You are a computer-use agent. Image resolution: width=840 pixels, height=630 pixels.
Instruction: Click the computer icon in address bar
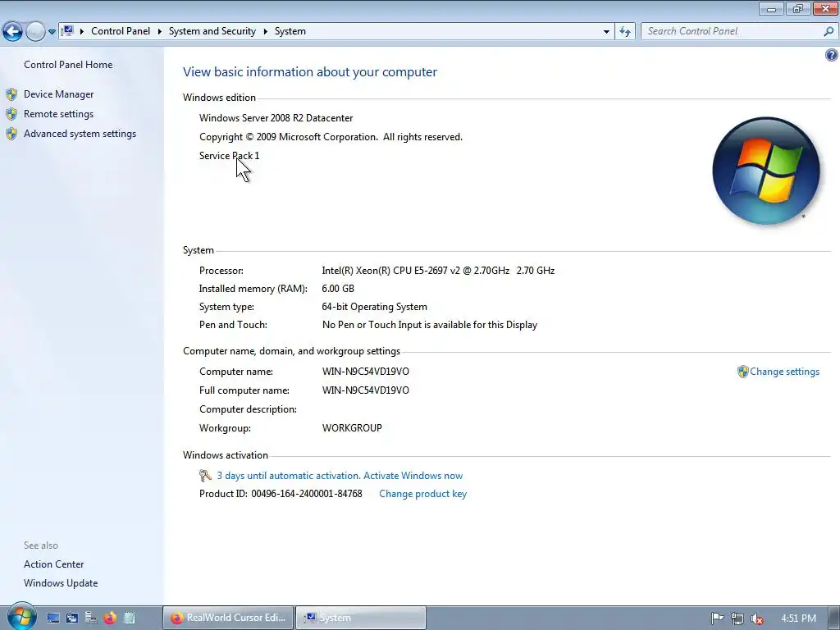coord(67,31)
